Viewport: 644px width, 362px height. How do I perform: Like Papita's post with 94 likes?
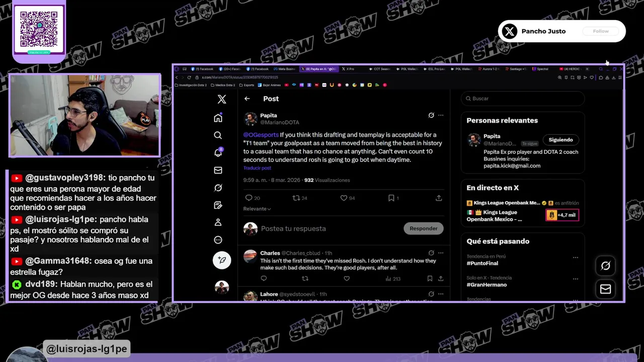tap(348, 198)
